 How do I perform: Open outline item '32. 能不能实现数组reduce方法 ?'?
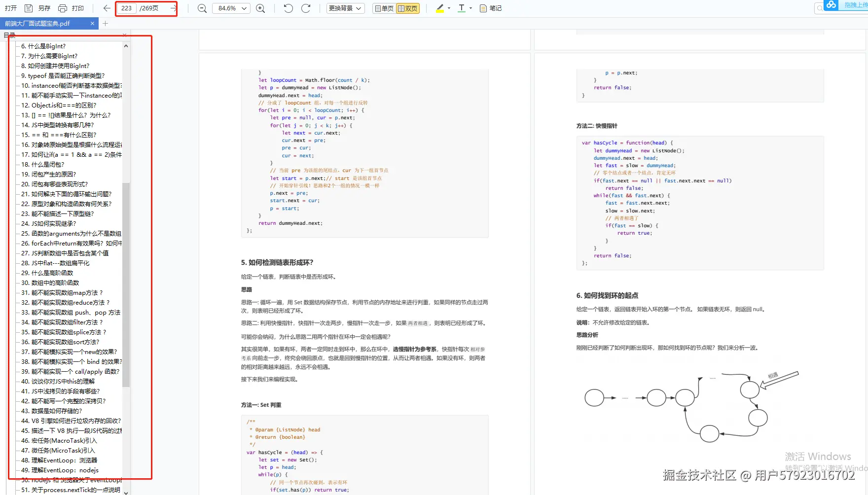(66, 303)
